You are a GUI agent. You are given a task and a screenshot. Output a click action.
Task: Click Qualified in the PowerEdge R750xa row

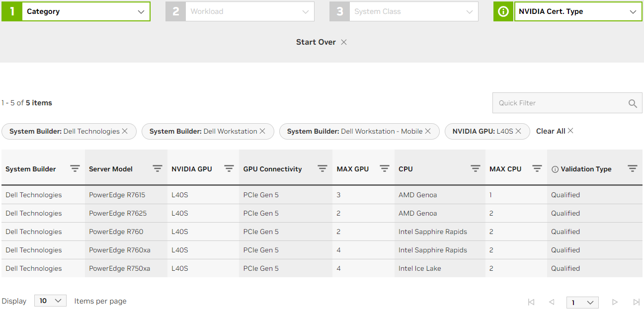[x=565, y=268]
